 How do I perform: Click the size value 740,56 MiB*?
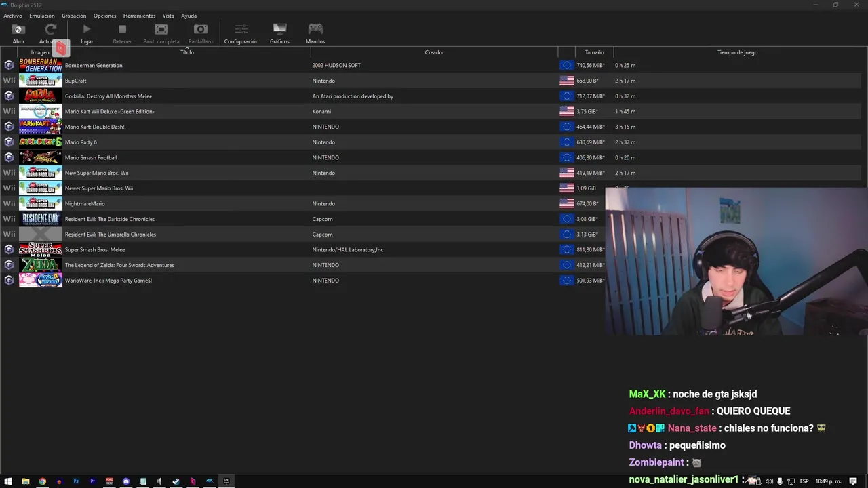coord(591,66)
